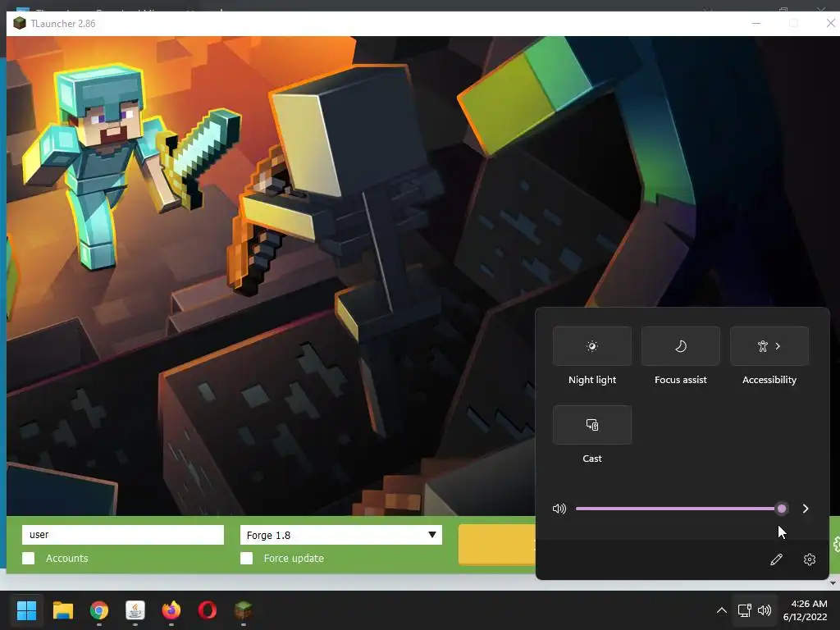Open all settings via the gear icon
Screen dimensions: 840x630
click(x=810, y=559)
